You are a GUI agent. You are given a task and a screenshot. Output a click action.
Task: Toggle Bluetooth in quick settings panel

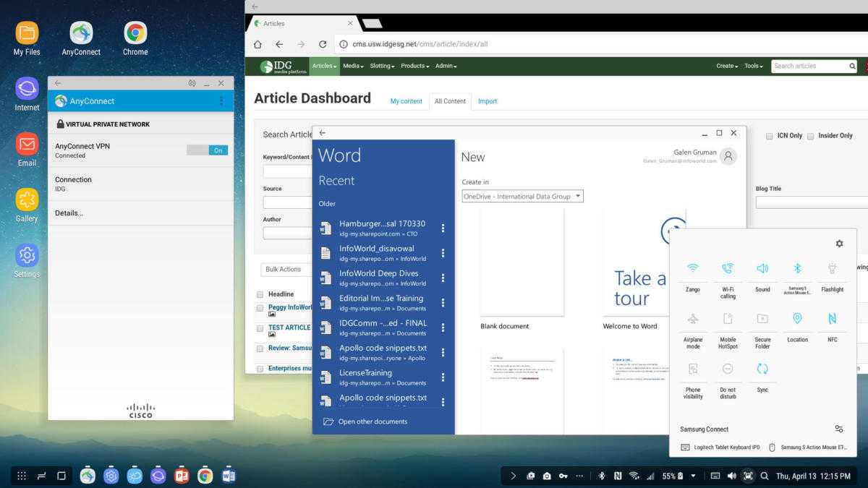798,268
